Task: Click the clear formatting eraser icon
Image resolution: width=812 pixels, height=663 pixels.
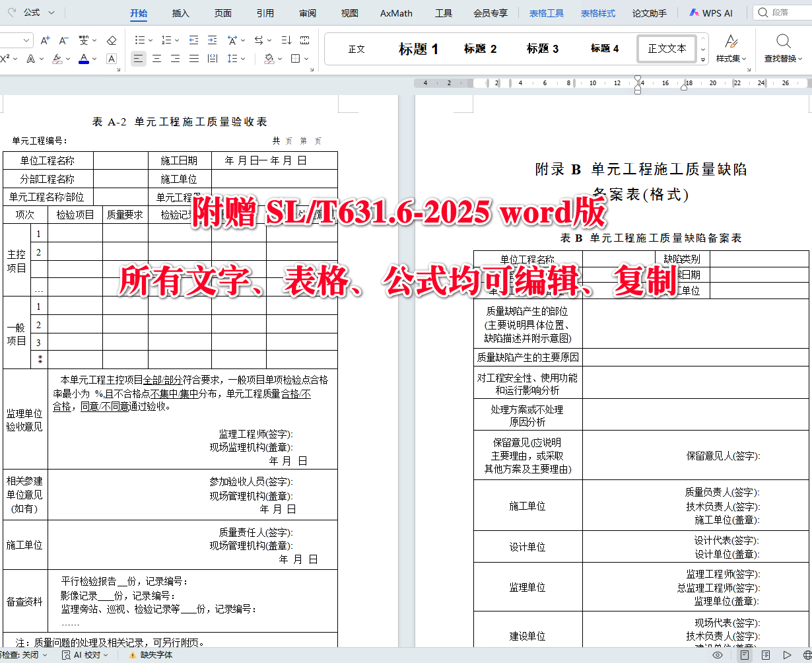Action: click(x=112, y=40)
